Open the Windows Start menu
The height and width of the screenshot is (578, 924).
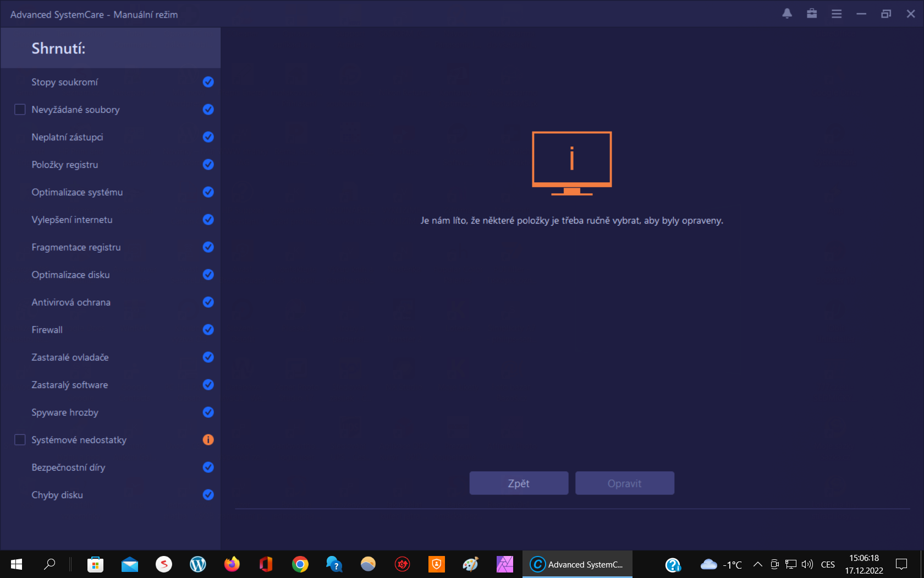pos(16,564)
